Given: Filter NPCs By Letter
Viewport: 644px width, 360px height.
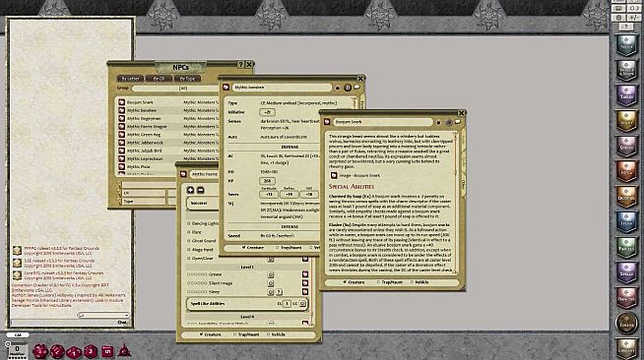Looking at the screenshot, I should (x=131, y=79).
